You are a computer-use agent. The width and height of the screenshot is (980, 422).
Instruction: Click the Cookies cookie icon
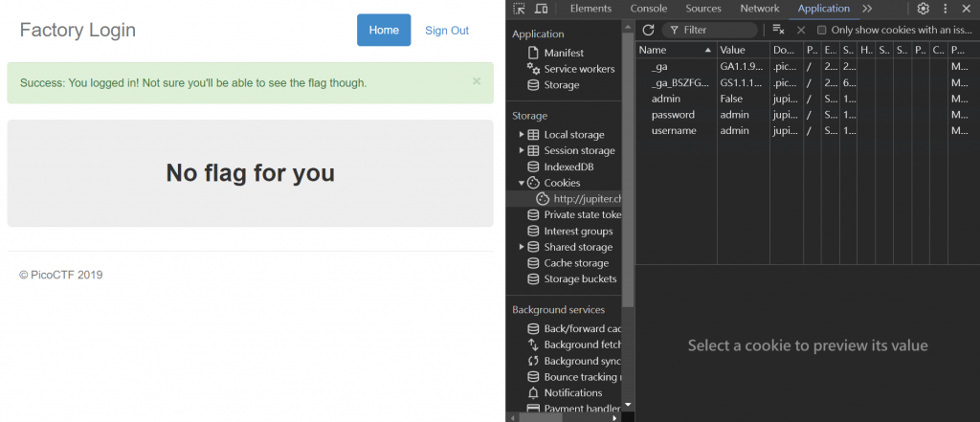pyautogui.click(x=533, y=183)
